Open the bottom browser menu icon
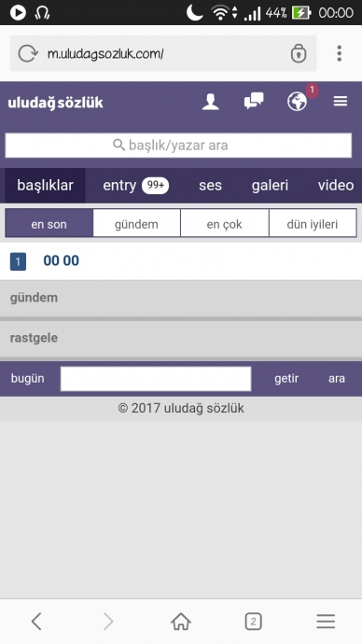 click(326, 622)
